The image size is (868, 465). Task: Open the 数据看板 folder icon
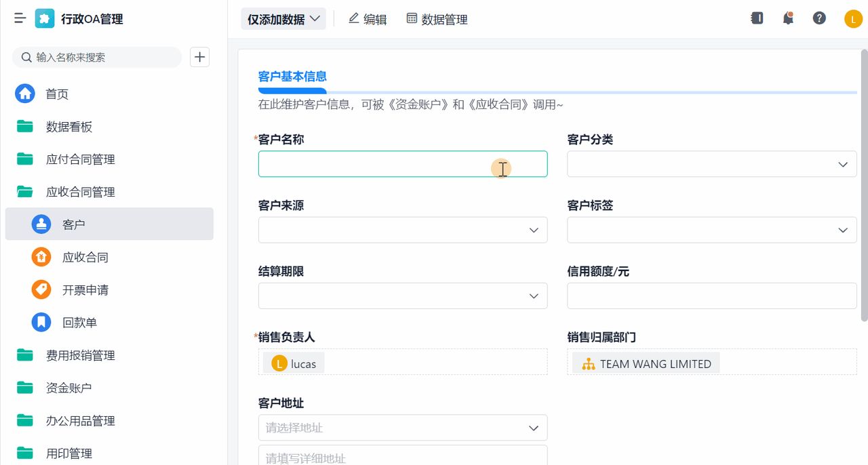pyautogui.click(x=24, y=126)
